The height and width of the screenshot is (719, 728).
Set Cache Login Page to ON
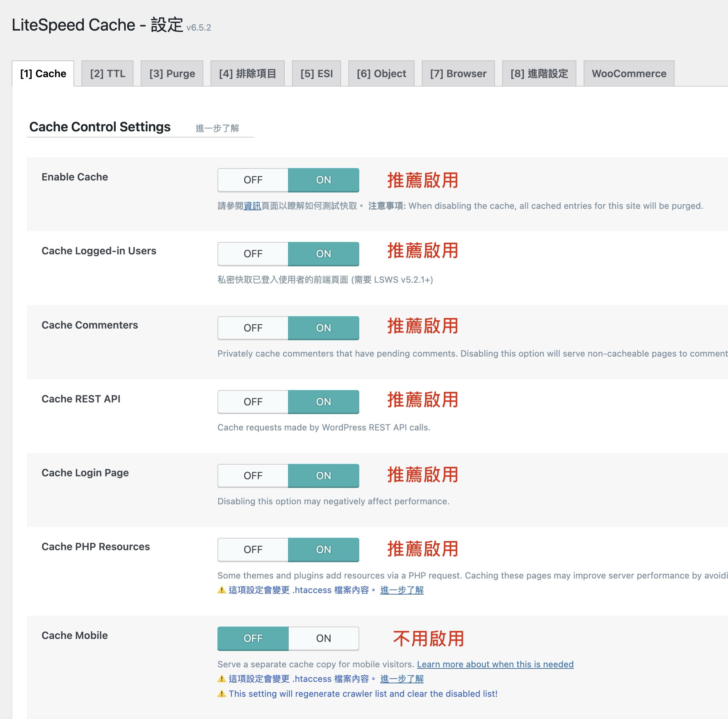point(323,476)
